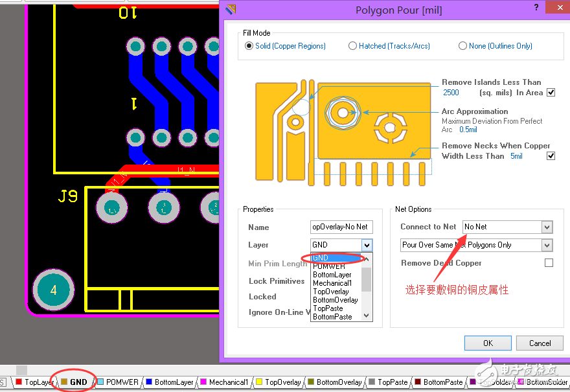Toggle Remove Necks When Copper checkbox

(551, 156)
